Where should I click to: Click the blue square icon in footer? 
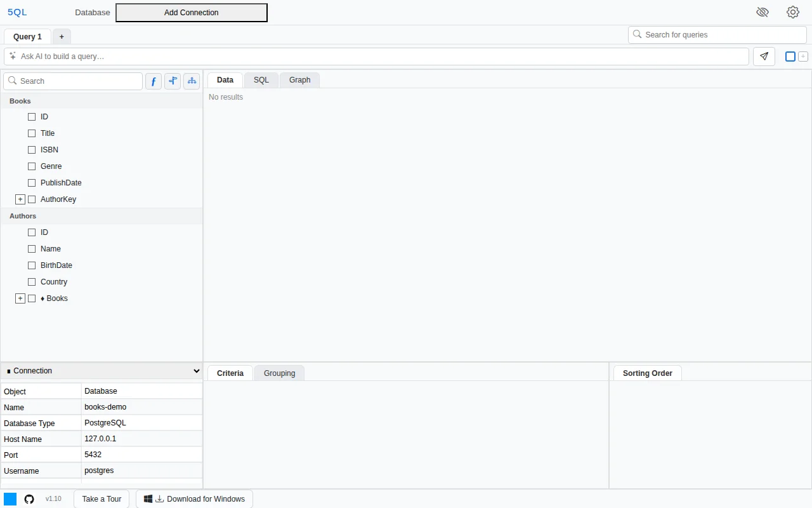point(10,499)
